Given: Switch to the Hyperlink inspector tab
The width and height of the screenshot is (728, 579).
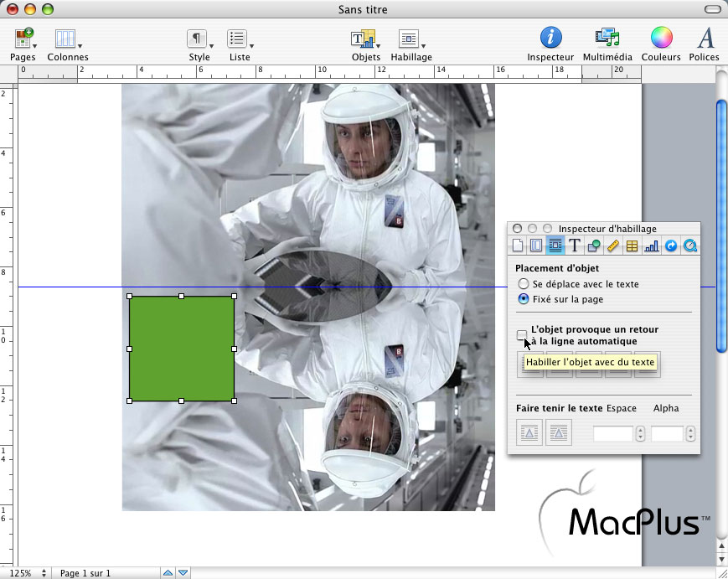Looking at the screenshot, I should coord(671,246).
